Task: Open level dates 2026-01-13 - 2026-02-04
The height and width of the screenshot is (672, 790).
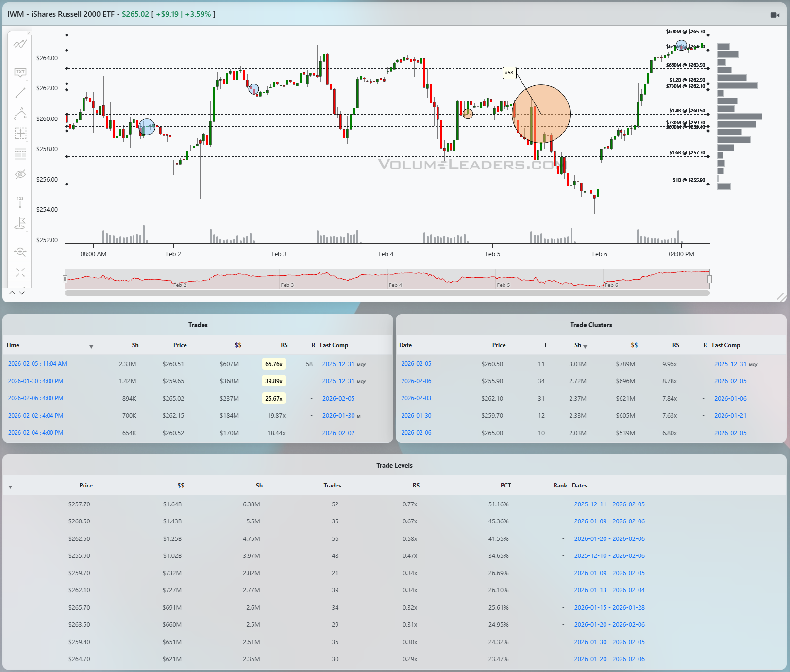Action: click(609, 590)
